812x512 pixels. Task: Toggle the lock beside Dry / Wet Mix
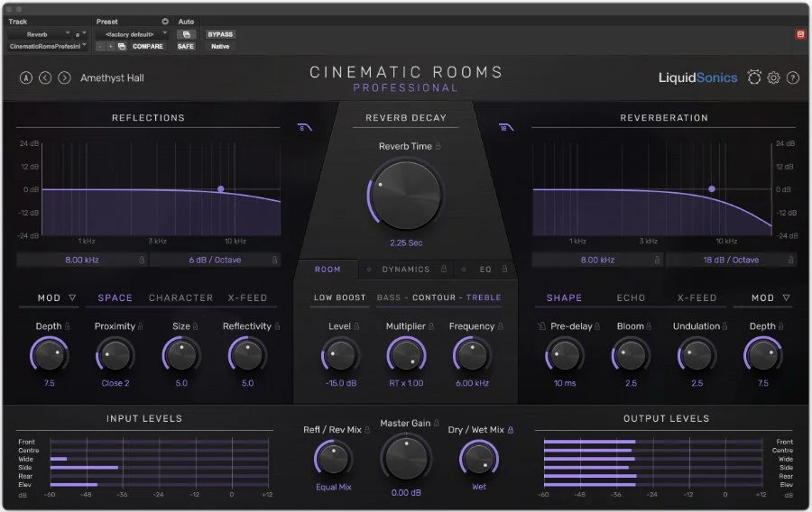[x=511, y=430]
